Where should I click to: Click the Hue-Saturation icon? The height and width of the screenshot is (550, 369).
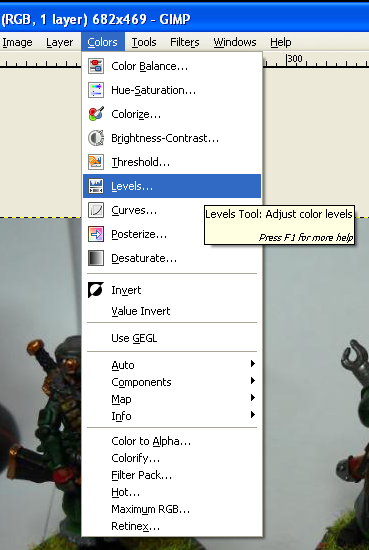(x=96, y=90)
